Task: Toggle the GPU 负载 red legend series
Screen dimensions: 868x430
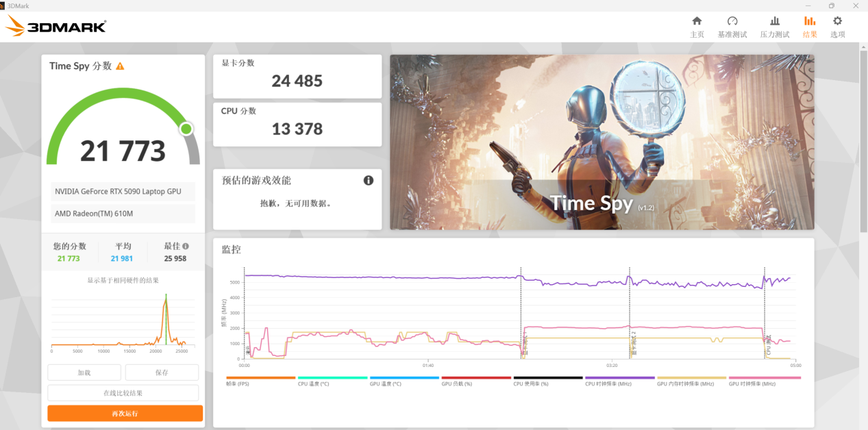Action: [x=476, y=378]
